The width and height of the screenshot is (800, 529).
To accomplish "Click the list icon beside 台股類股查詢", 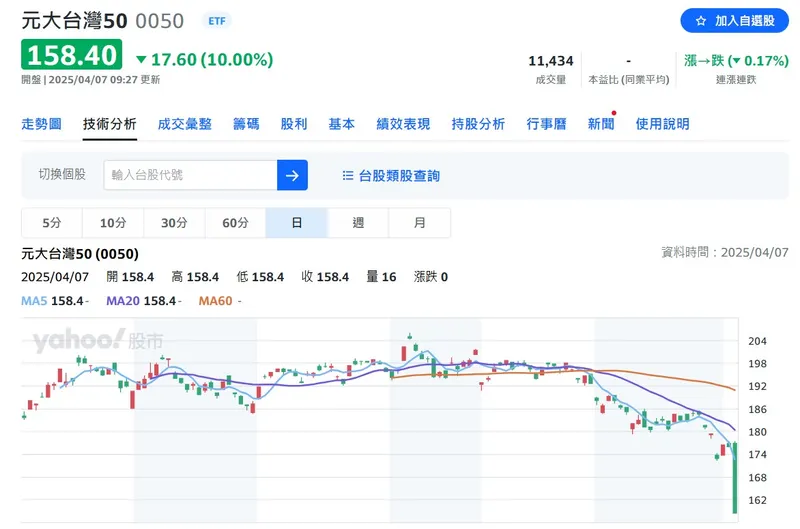I will [x=348, y=175].
